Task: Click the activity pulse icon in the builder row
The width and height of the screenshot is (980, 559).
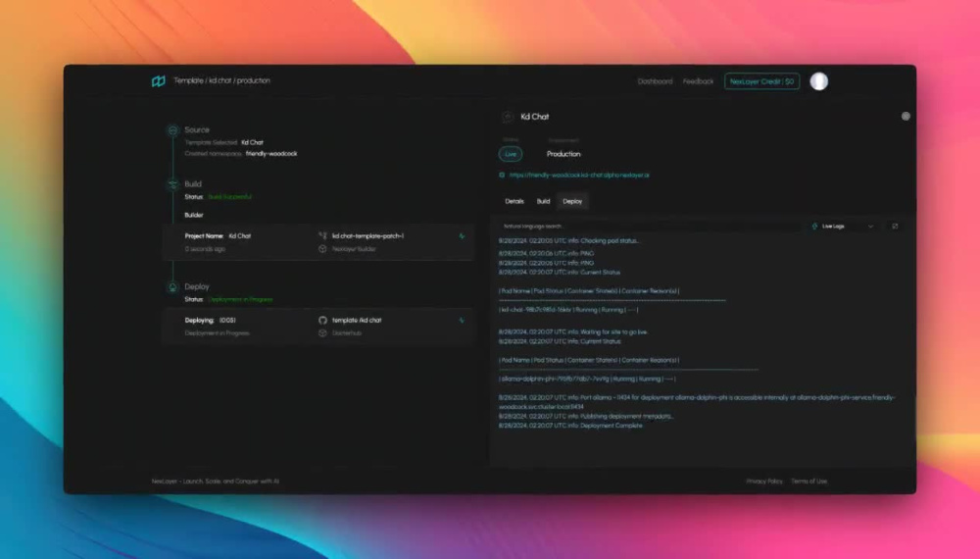Action: tap(462, 236)
